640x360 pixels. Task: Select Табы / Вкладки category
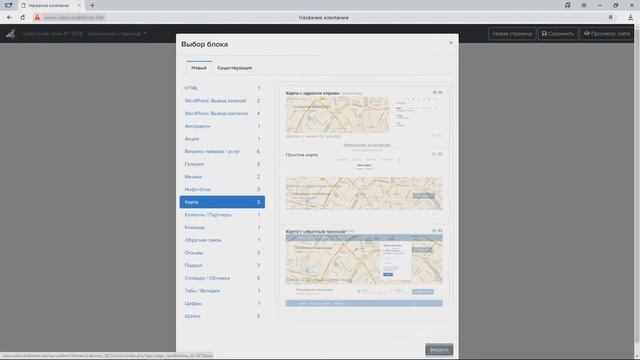222,291
